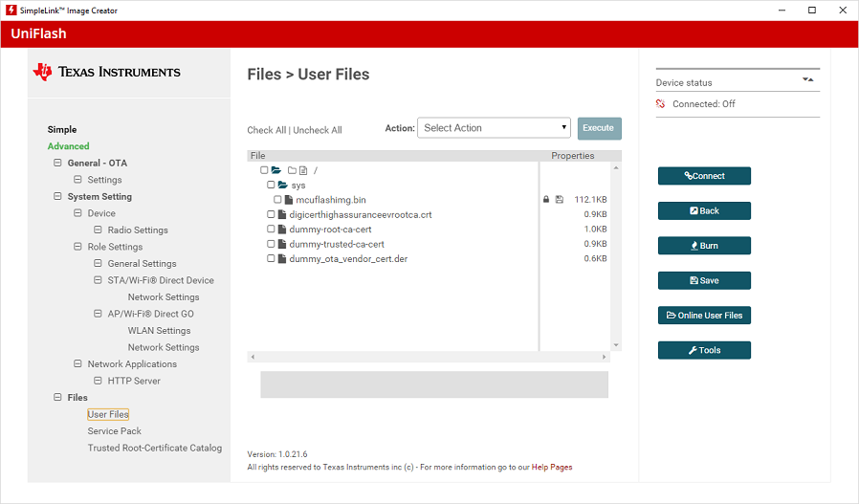Open Settings under General - OTA

[x=104, y=180]
